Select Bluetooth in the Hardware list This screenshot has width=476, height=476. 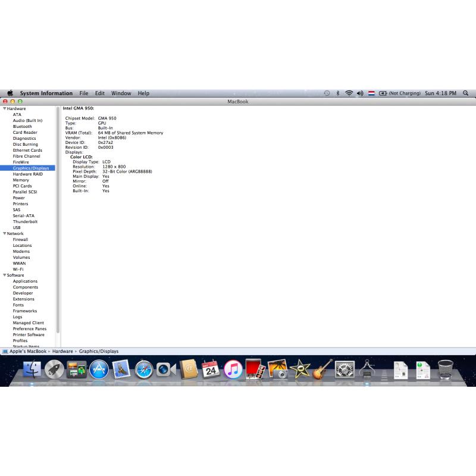pyautogui.click(x=22, y=126)
